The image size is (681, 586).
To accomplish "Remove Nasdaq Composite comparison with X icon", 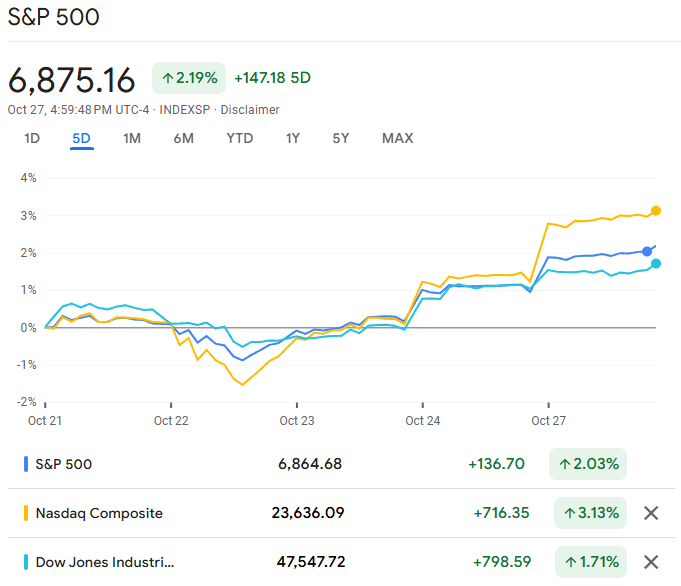I will pyautogui.click(x=650, y=513).
